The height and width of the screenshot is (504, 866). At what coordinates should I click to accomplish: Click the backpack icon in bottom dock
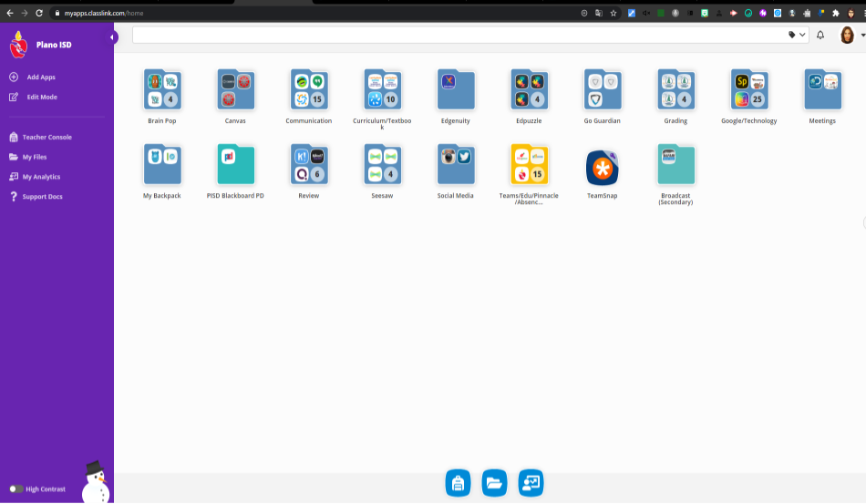pyautogui.click(x=458, y=483)
